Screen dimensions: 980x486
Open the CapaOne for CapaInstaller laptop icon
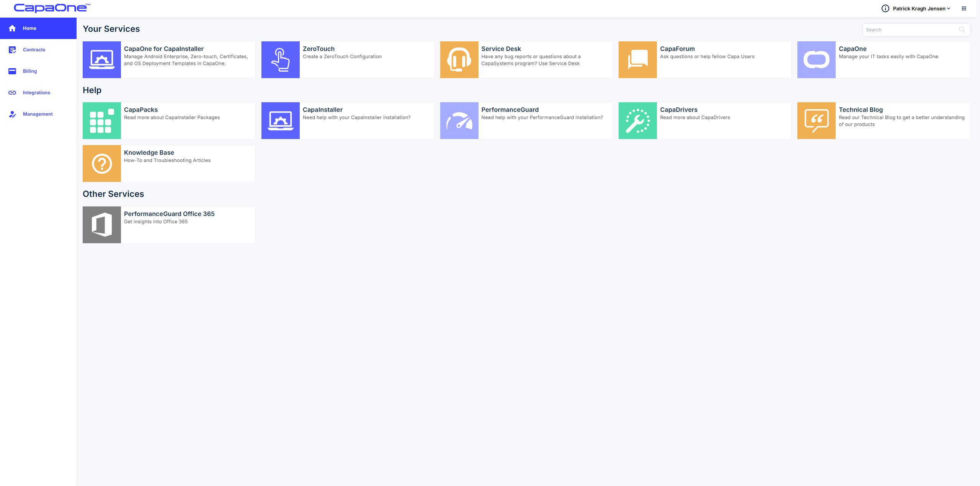(x=102, y=60)
